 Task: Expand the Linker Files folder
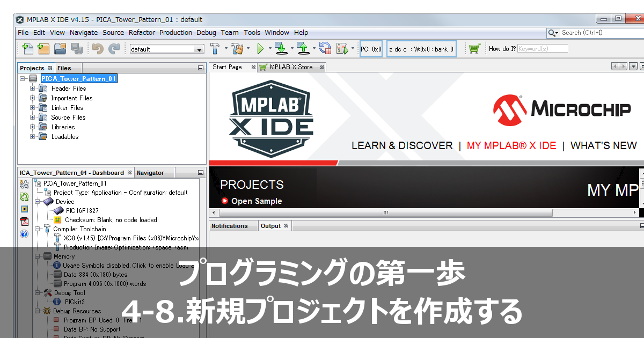tap(32, 108)
